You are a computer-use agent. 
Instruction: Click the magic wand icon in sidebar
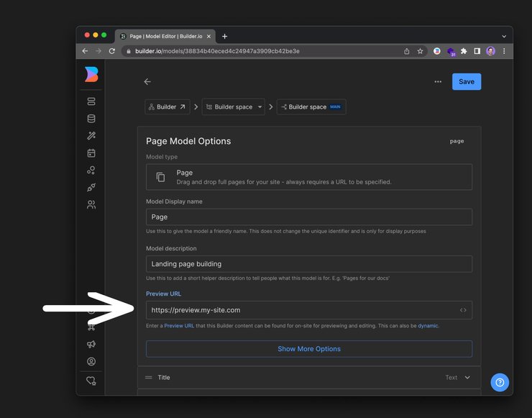point(91,136)
